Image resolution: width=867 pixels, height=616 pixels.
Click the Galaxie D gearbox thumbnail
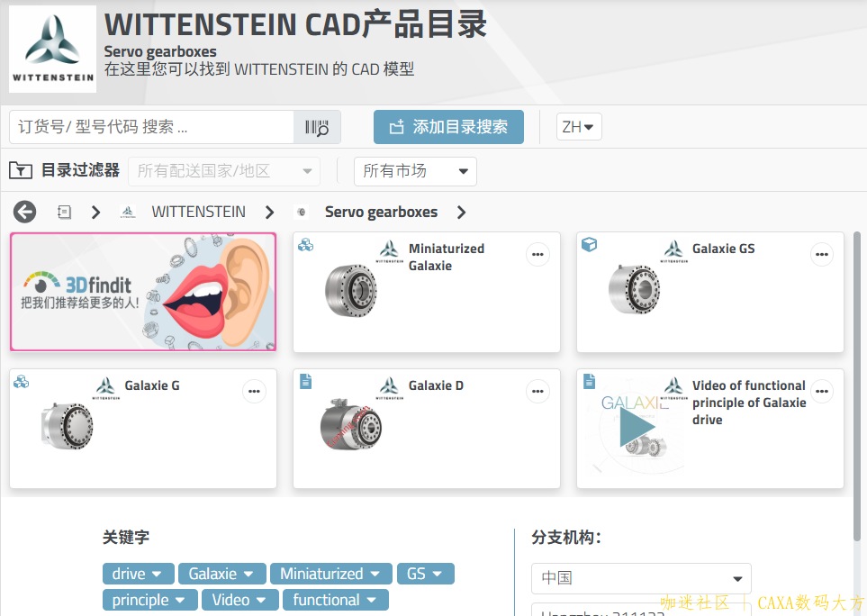[350, 424]
